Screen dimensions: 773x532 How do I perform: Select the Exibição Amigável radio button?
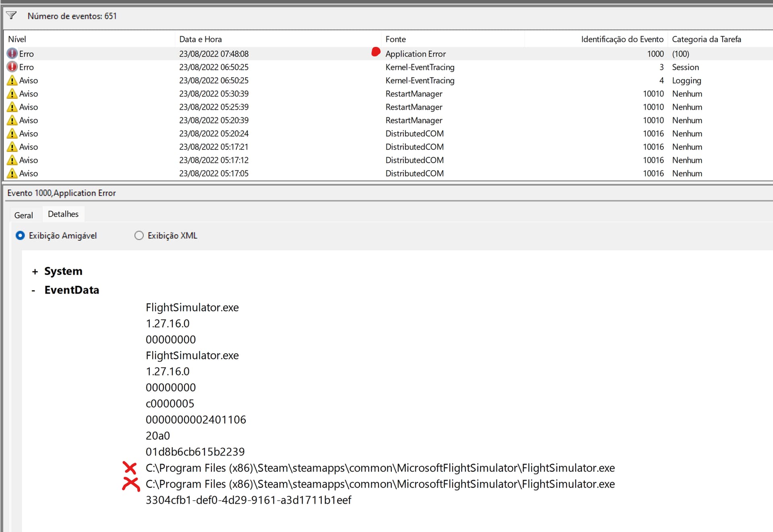click(x=20, y=236)
